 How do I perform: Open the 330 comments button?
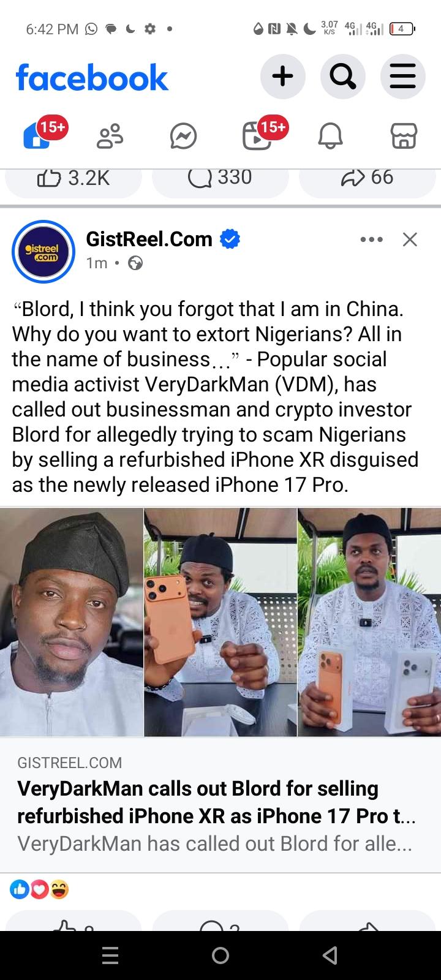tap(221, 178)
